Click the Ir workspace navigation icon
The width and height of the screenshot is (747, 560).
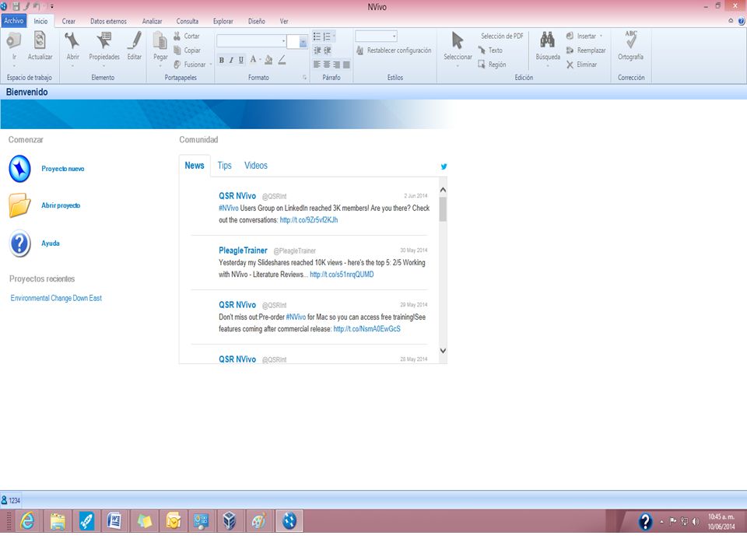coord(14,41)
